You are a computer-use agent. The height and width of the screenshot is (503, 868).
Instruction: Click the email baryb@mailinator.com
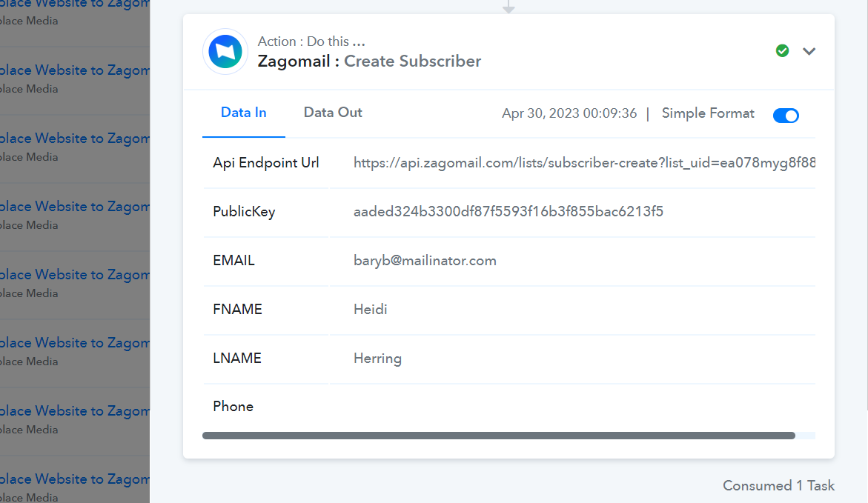pyautogui.click(x=425, y=261)
